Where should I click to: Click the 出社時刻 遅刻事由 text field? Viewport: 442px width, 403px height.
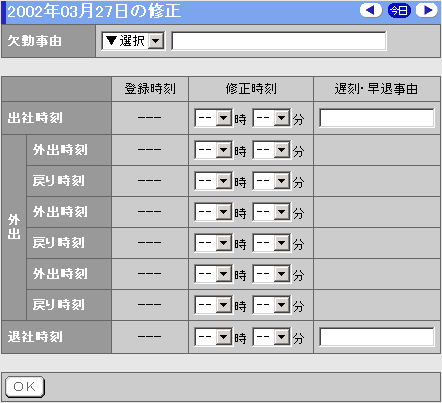click(x=377, y=118)
